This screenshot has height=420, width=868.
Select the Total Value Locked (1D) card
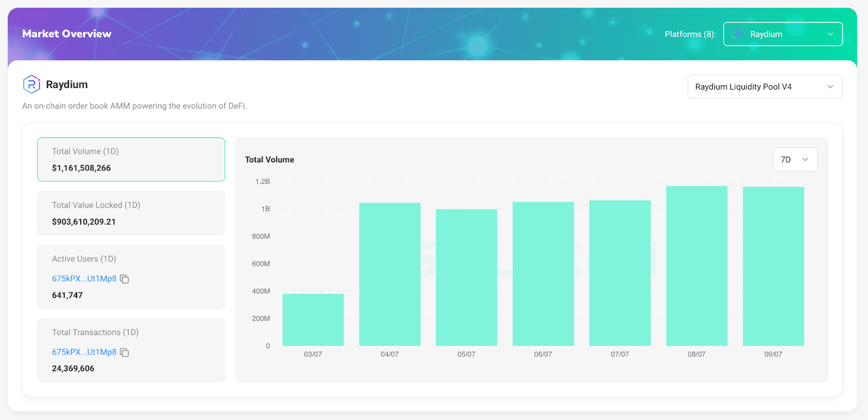(131, 213)
